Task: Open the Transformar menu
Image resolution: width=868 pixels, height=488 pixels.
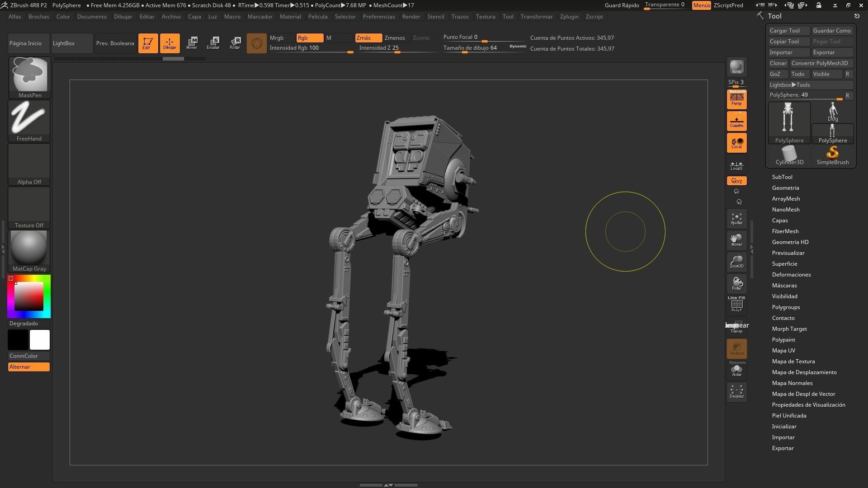Action: pos(537,17)
